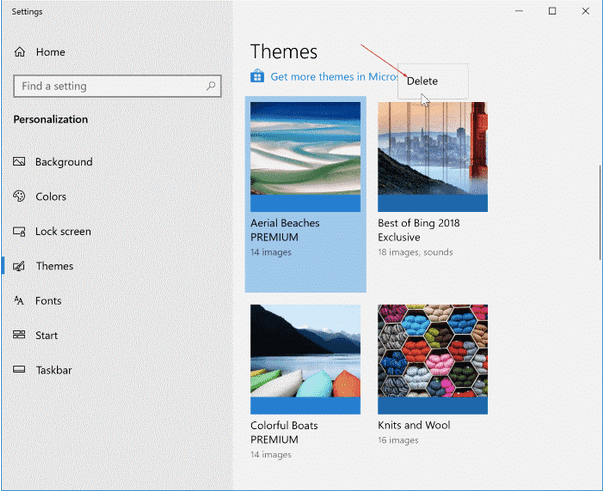Viewport: 604px width, 493px height.
Task: Open Colors personalization page
Action: [51, 196]
